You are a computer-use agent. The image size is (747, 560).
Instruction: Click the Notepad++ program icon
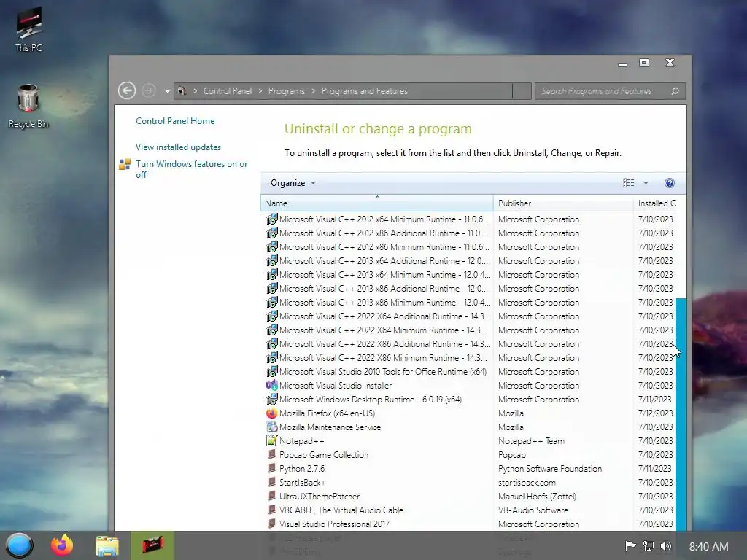271,440
